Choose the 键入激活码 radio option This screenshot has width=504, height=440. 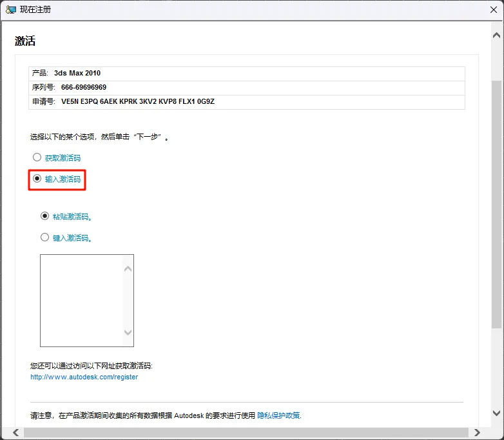(44, 237)
